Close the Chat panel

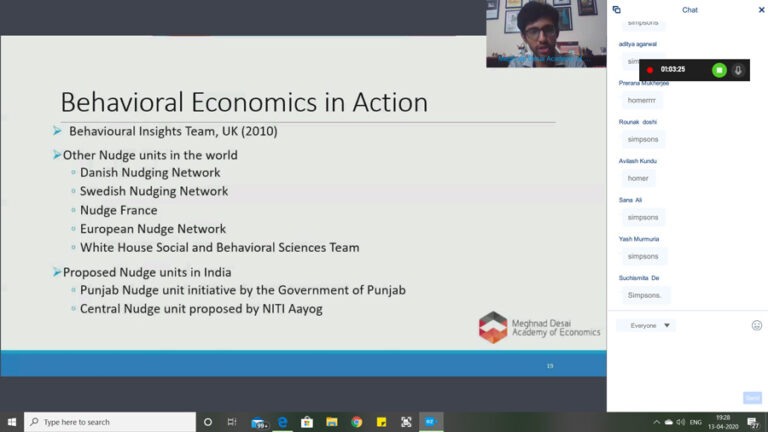click(x=761, y=10)
